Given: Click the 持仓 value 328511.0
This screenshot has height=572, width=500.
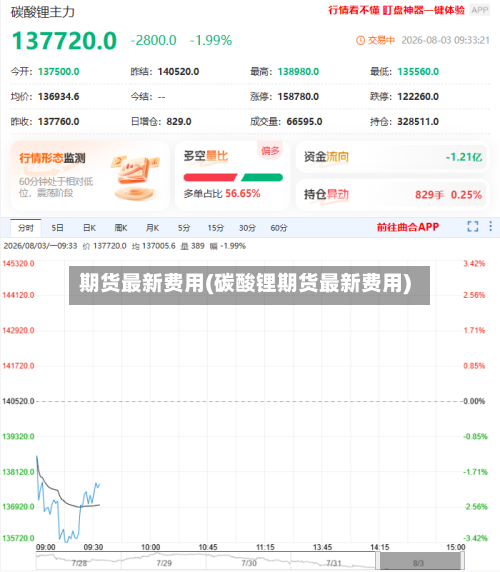Looking at the screenshot, I should pos(418,121).
